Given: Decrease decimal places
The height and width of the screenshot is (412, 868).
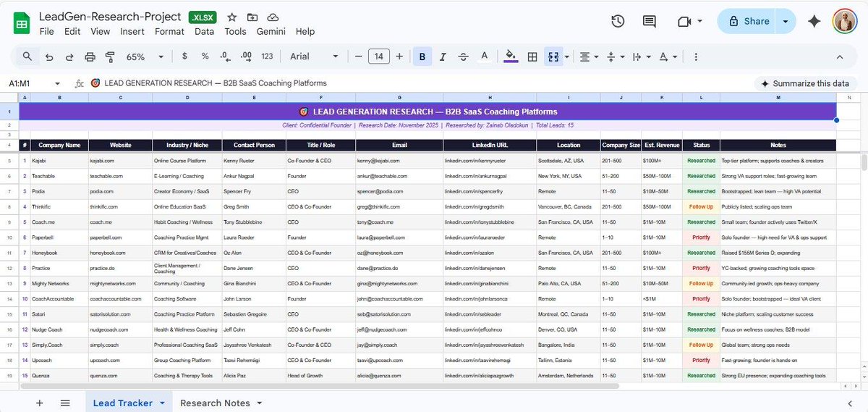Looking at the screenshot, I should click(226, 56).
